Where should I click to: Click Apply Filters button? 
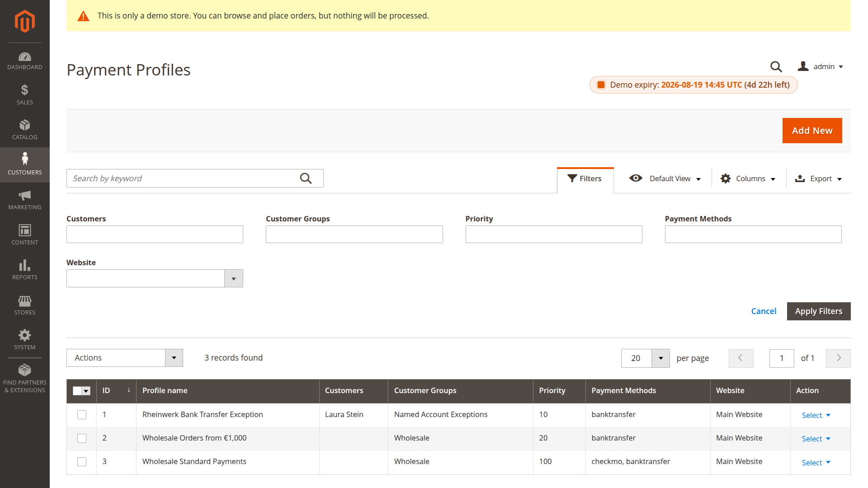pyautogui.click(x=819, y=311)
